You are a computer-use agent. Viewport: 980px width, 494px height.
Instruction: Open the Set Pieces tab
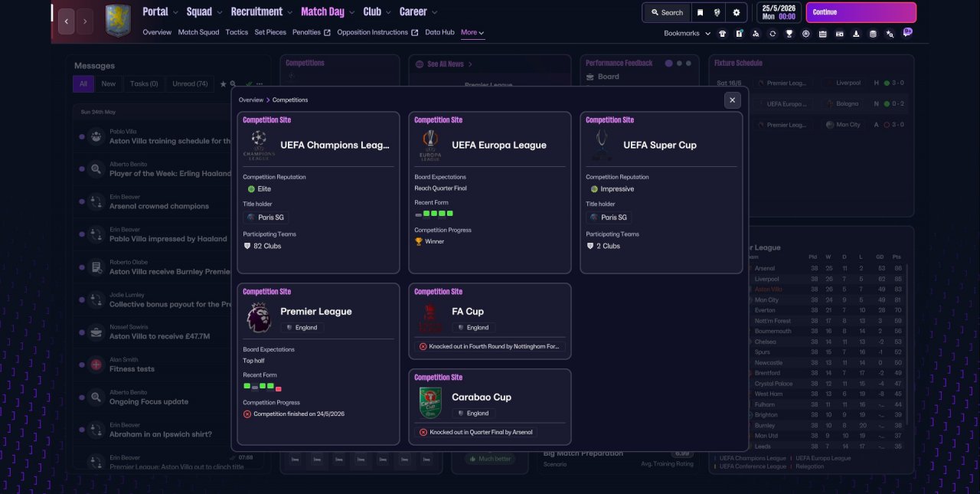(270, 32)
